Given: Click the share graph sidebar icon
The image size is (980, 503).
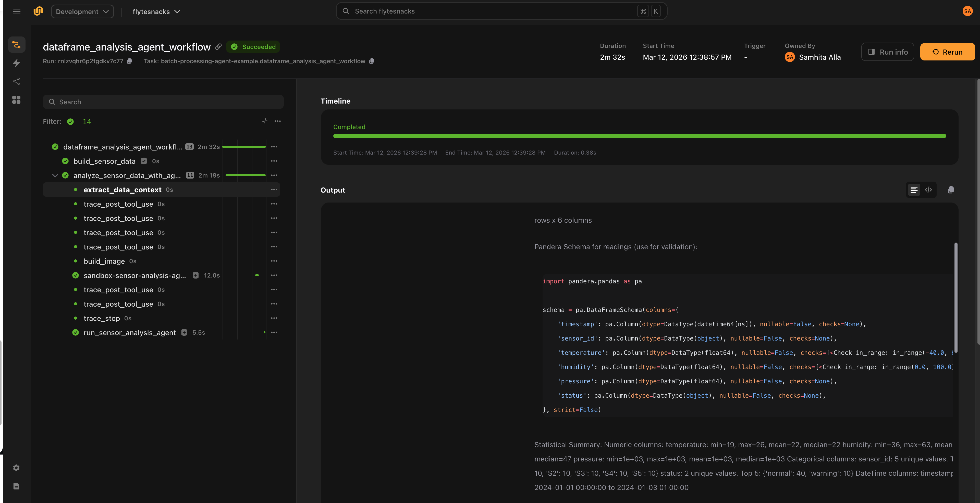Looking at the screenshot, I should (x=16, y=81).
